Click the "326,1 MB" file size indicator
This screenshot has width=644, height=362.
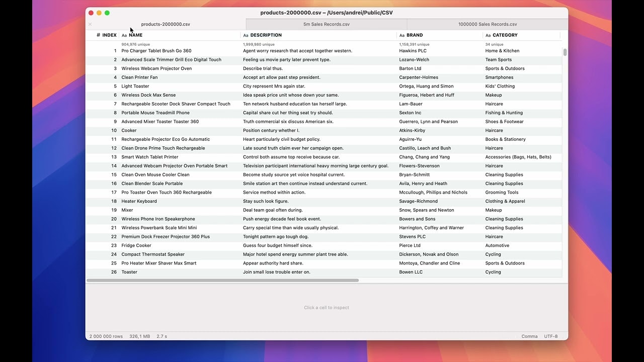coord(140,336)
